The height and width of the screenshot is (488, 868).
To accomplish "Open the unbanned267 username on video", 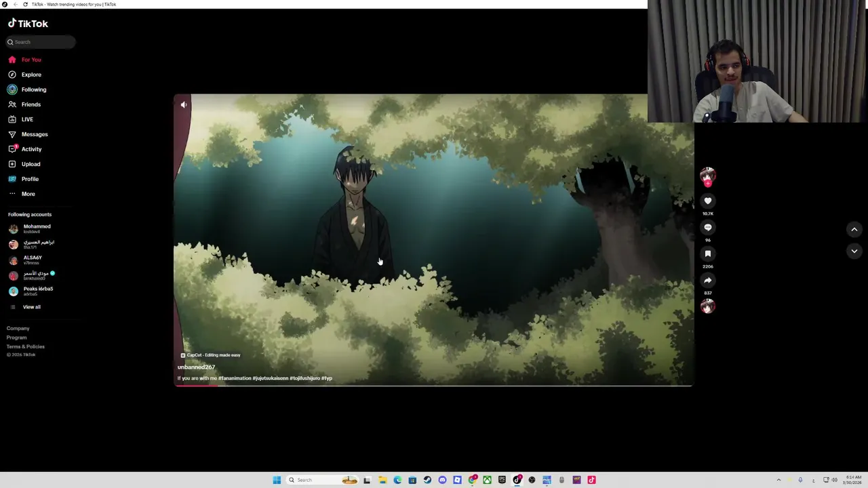I will click(196, 367).
